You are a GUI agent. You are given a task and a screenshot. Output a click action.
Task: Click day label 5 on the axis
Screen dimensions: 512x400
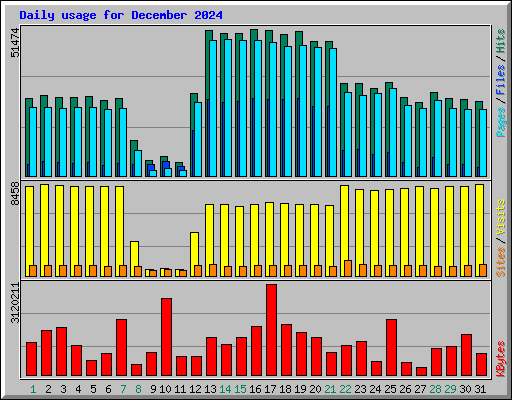(x=93, y=389)
